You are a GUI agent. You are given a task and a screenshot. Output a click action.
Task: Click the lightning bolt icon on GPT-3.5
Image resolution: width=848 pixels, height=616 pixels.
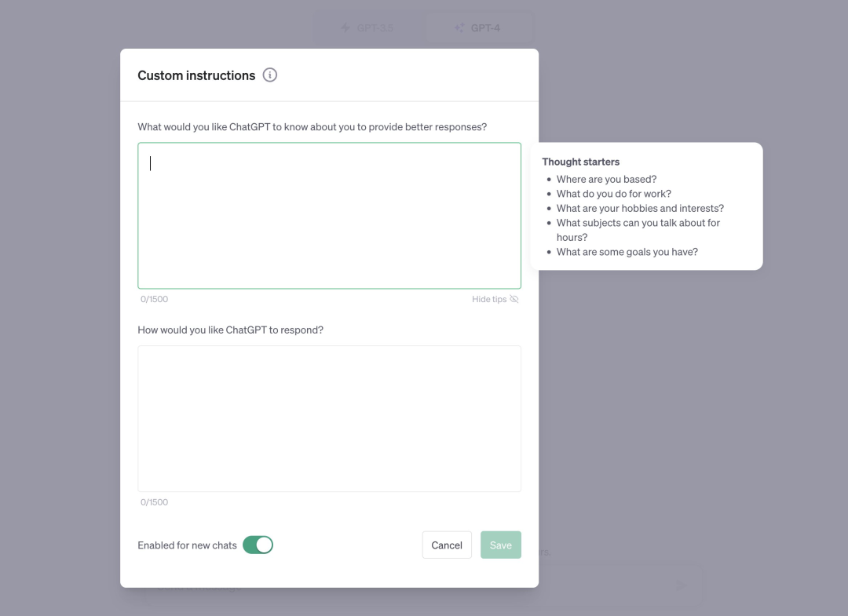pos(345,27)
